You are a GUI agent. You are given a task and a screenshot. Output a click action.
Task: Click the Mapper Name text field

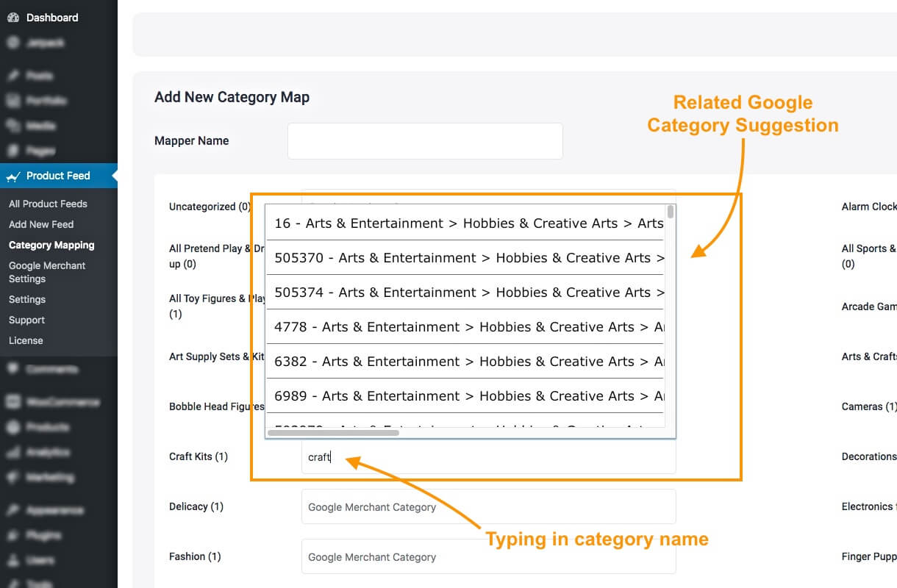[x=425, y=141]
